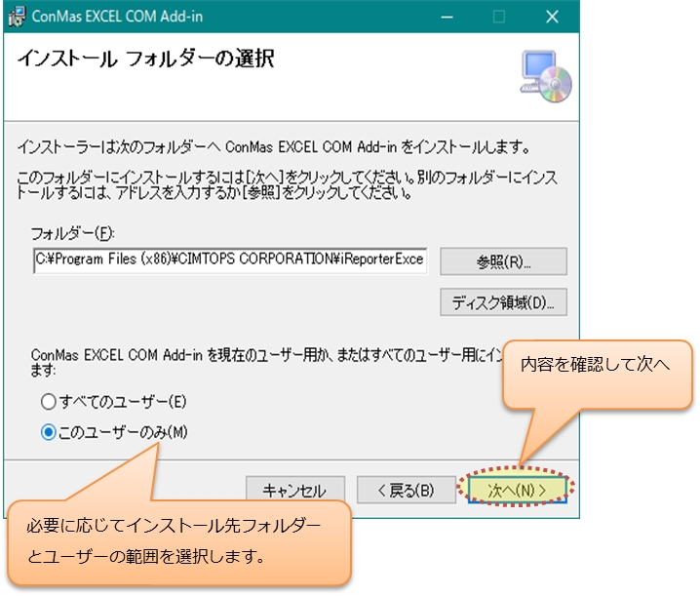Select the すべてのユーザー(E) radio button
Viewport: 700px width, 596px height.
click(49, 401)
